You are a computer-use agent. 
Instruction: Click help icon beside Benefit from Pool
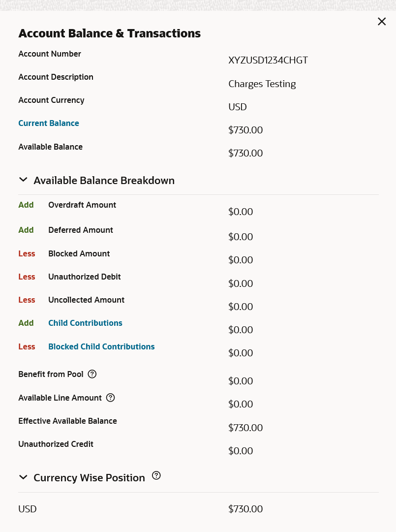coord(92,374)
